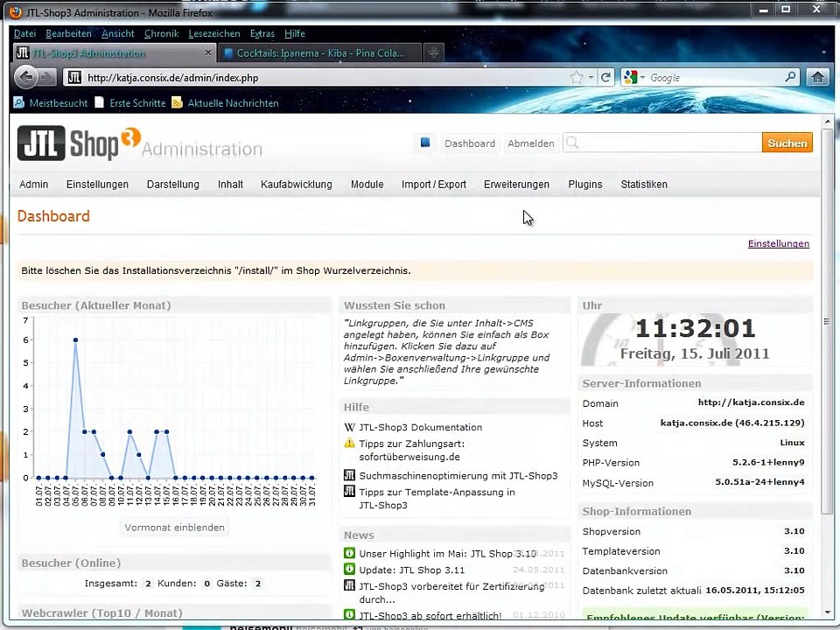The height and width of the screenshot is (630, 840).
Task: Open the Ansicht menu
Action: [x=118, y=33]
